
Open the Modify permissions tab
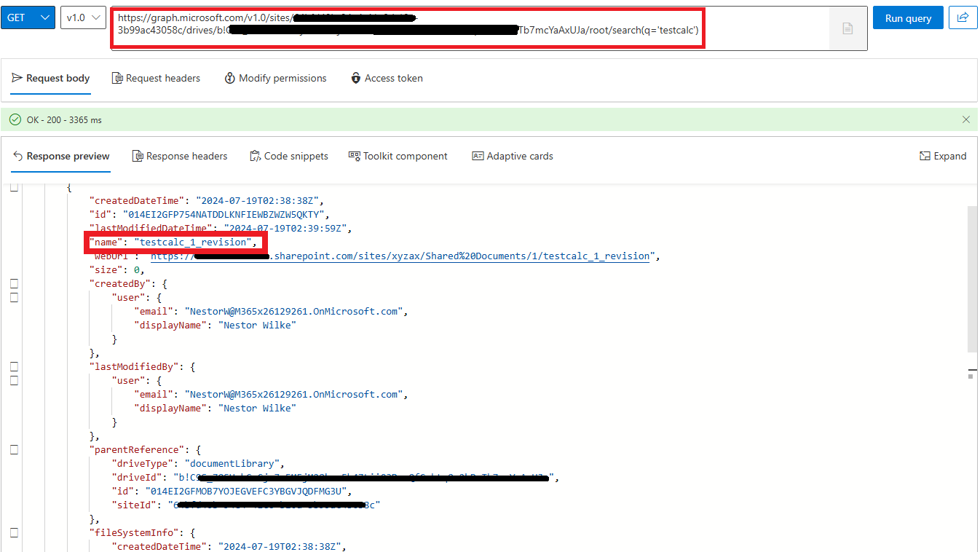pos(275,78)
